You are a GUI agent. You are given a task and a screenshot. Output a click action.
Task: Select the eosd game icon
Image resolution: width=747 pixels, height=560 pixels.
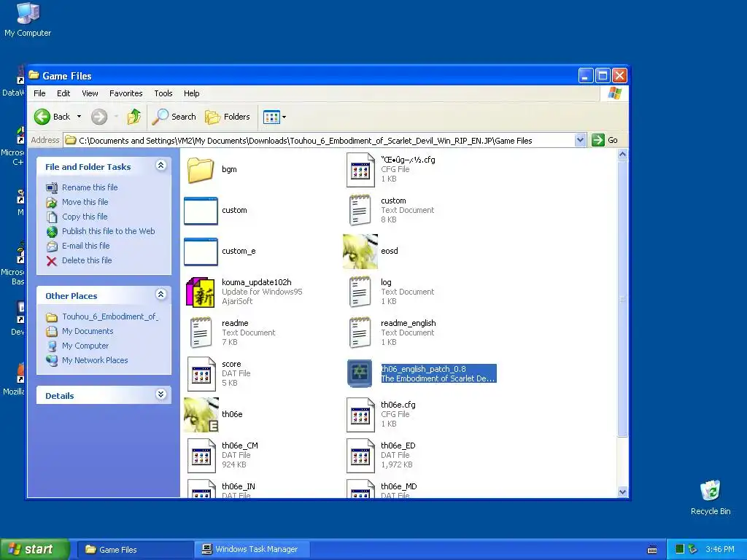pyautogui.click(x=360, y=252)
